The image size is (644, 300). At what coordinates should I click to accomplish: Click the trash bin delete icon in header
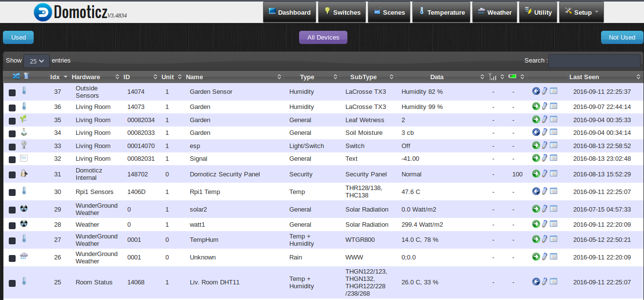click(x=26, y=76)
